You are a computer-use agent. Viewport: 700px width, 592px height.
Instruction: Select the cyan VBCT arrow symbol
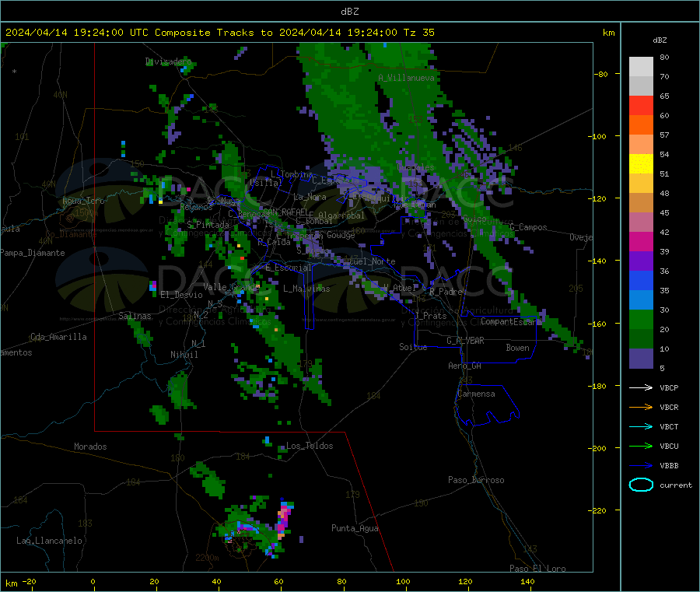pos(641,426)
